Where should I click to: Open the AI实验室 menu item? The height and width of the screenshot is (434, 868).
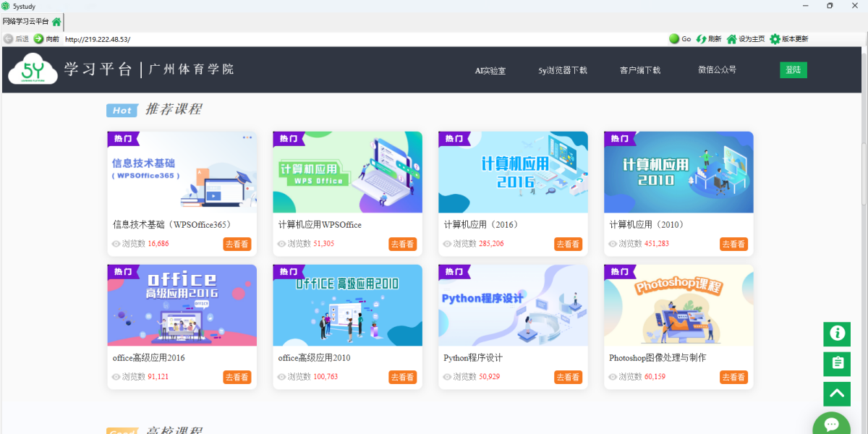coord(490,70)
